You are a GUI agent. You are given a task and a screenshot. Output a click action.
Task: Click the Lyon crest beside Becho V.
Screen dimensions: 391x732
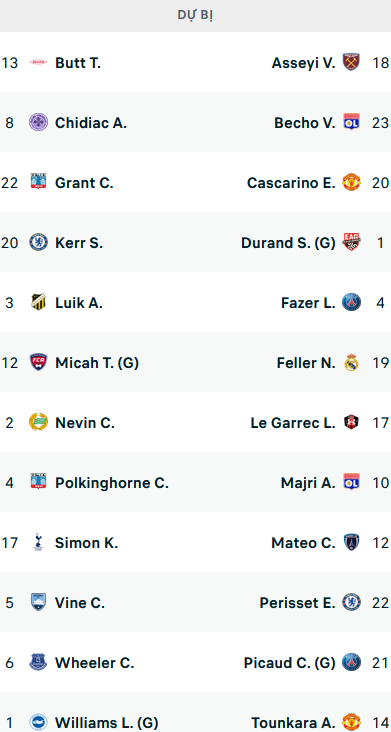(x=351, y=122)
